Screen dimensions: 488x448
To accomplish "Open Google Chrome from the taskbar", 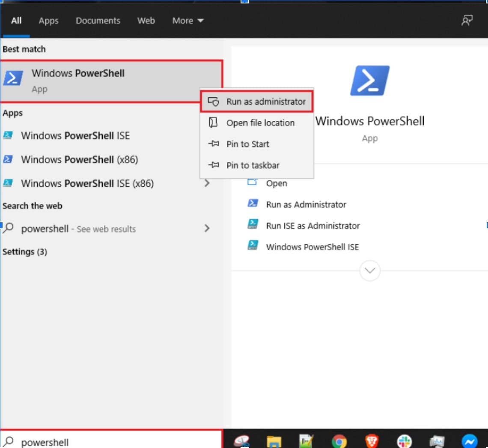I will coord(339,441).
